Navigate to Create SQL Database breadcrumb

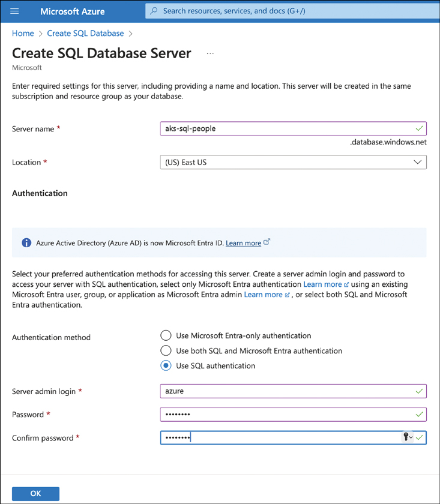85,34
